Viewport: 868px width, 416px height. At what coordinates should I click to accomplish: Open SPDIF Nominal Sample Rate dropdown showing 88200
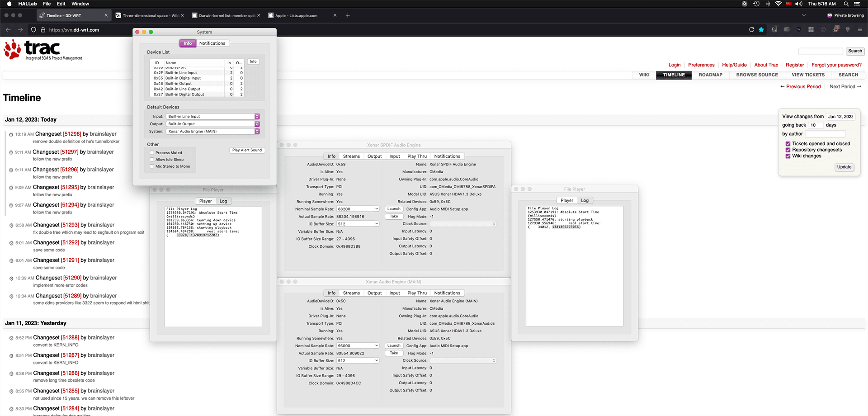(358, 209)
